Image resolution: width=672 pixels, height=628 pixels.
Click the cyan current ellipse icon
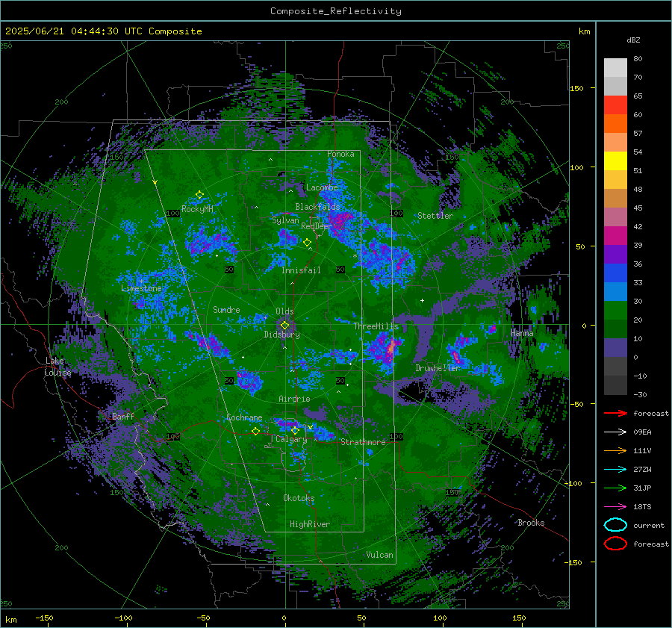pos(615,525)
